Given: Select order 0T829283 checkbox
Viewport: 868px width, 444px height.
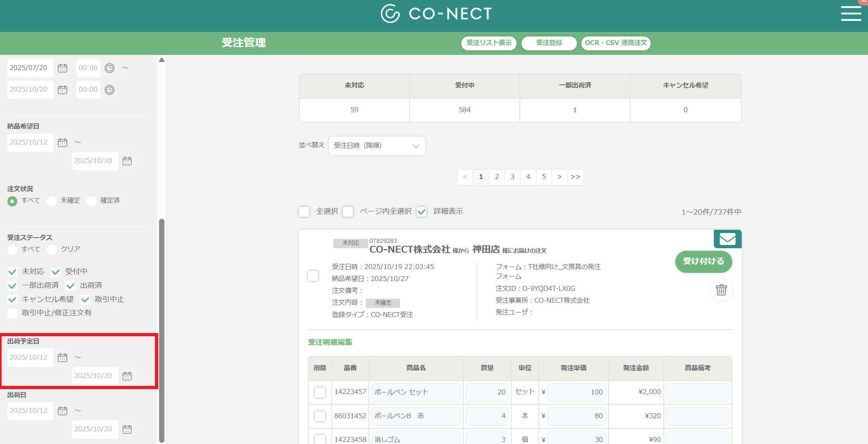Looking at the screenshot, I should tap(313, 276).
